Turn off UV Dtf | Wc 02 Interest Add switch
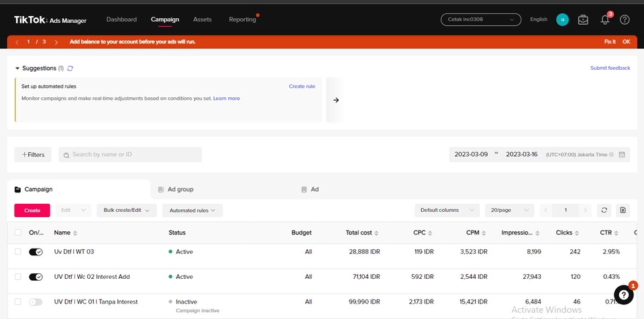The width and height of the screenshot is (644, 319). 36,277
